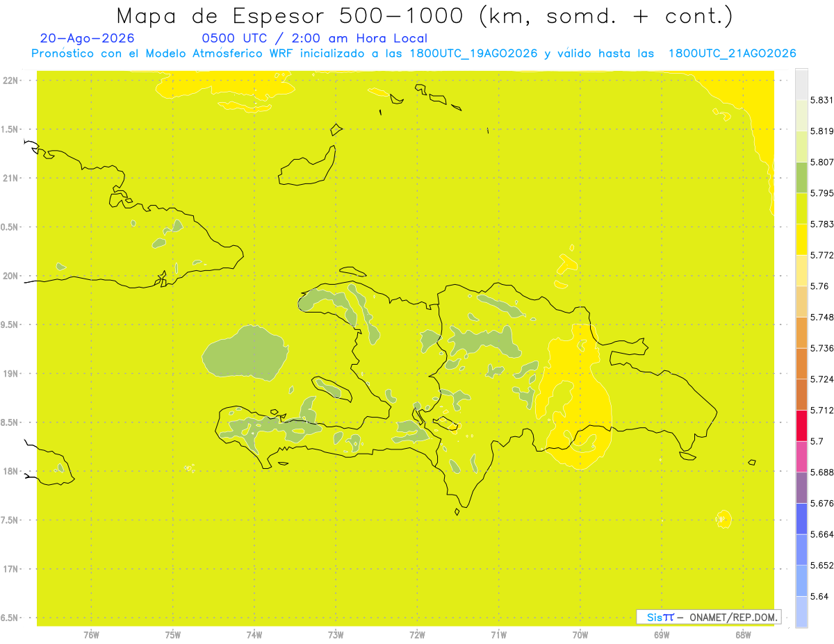Click the 'Sis — ONAMET/REP.DOM.' credit box

coord(709,617)
